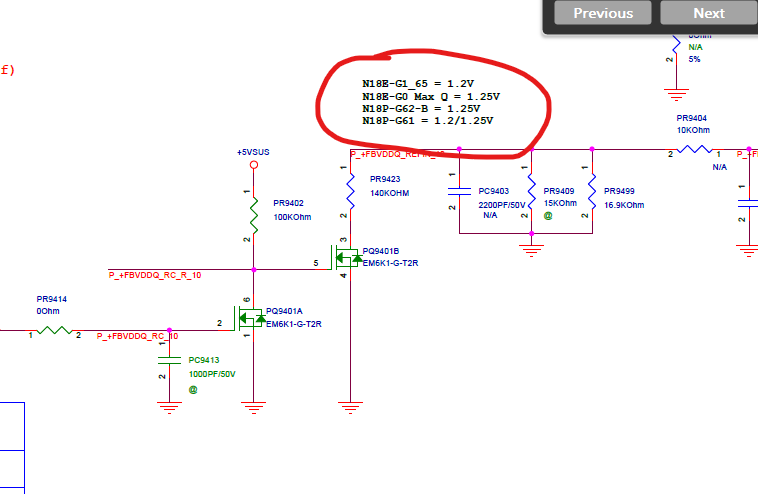Click the Next button
The image size is (758, 494).
[709, 13]
